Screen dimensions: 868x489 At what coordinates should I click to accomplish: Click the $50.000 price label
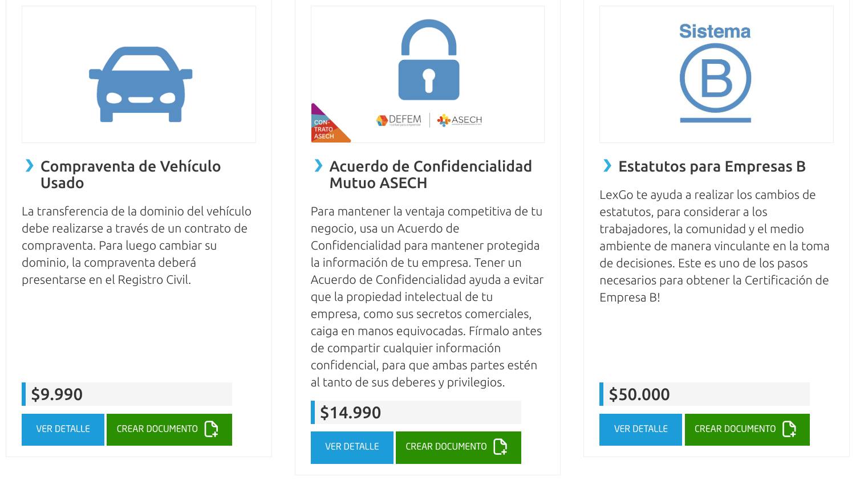[x=639, y=394]
